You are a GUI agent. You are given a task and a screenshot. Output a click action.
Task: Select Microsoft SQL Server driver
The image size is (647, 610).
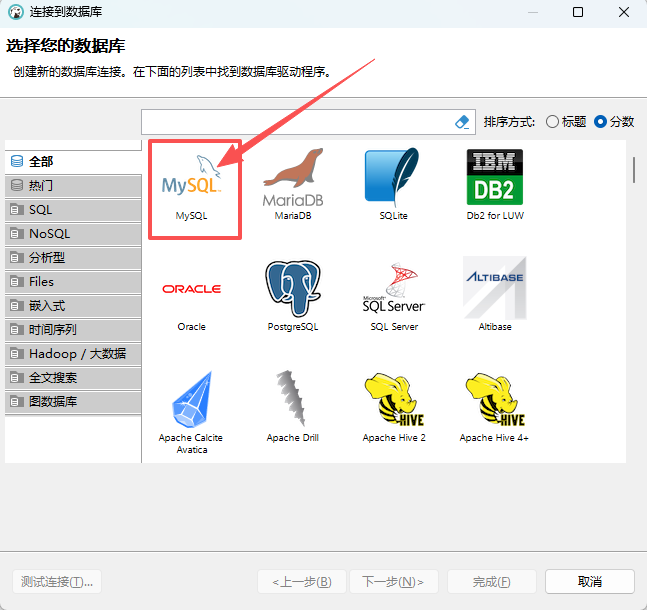tap(394, 297)
